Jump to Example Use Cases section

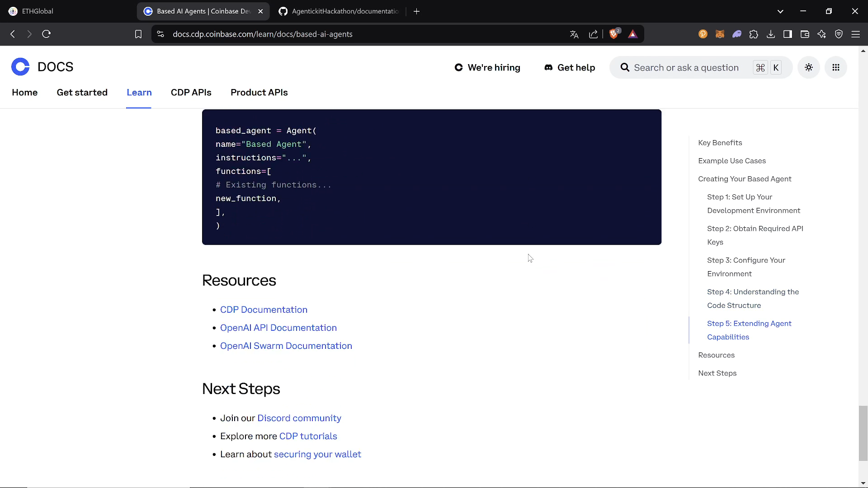coord(732,161)
